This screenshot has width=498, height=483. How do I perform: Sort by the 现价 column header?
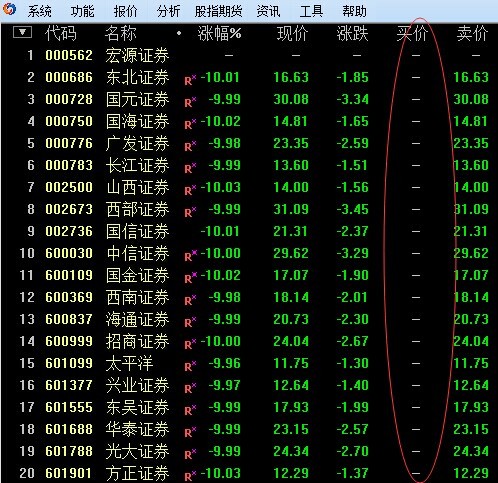(x=292, y=33)
